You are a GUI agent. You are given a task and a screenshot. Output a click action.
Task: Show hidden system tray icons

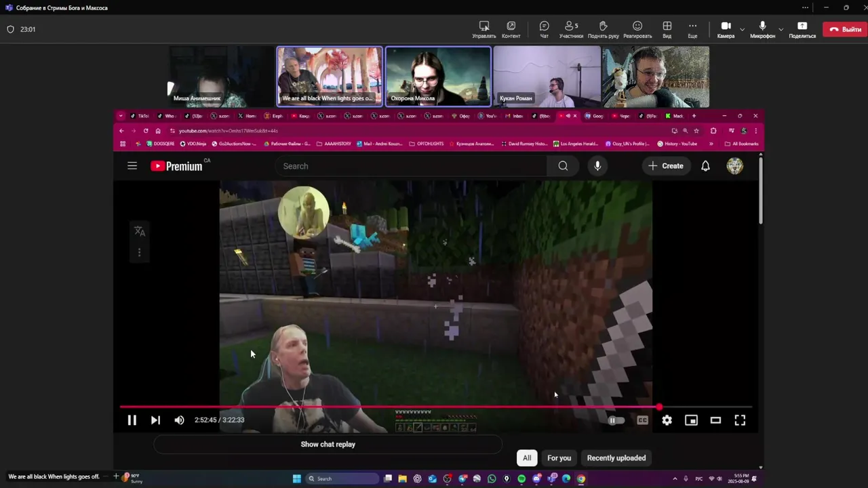click(x=675, y=479)
